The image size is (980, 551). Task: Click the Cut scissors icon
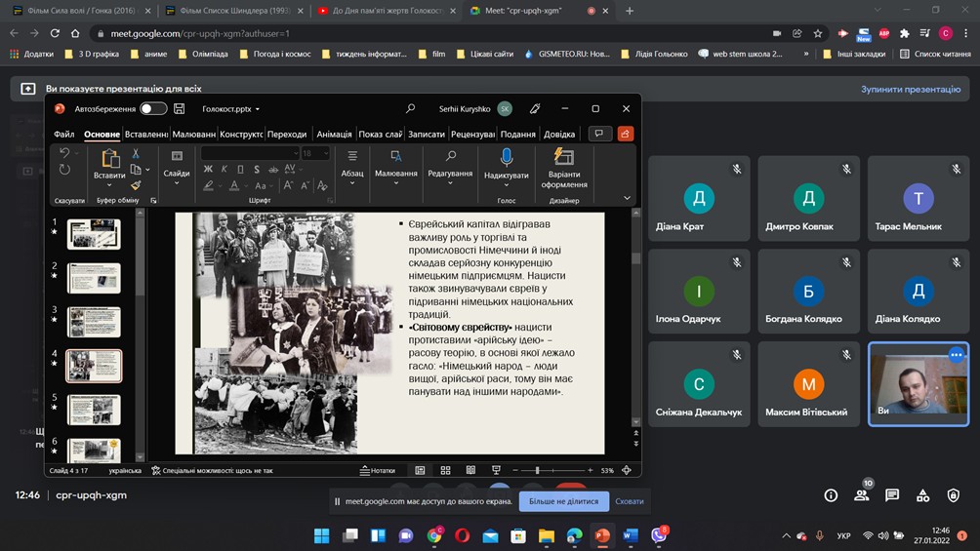pos(136,153)
